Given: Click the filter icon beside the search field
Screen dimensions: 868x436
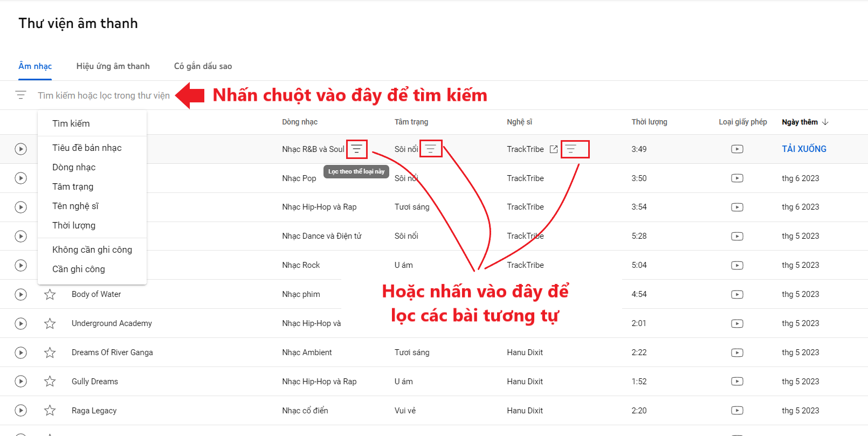Looking at the screenshot, I should point(20,95).
